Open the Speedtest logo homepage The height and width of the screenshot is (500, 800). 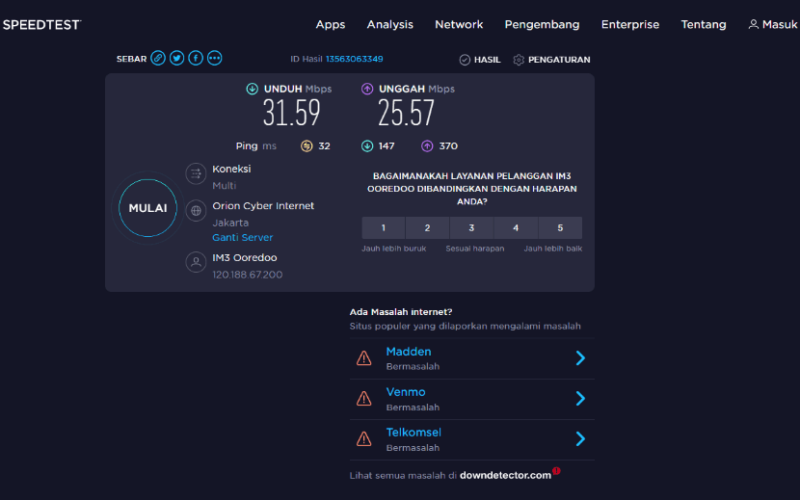coord(42,24)
